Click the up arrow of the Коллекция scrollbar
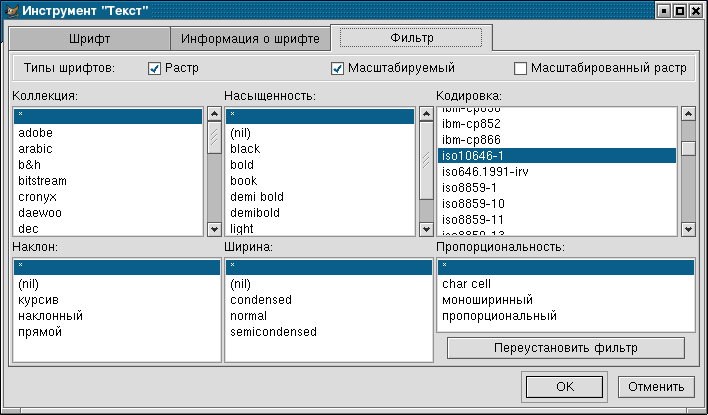Viewport: 708px width, 415px height. pos(214,114)
